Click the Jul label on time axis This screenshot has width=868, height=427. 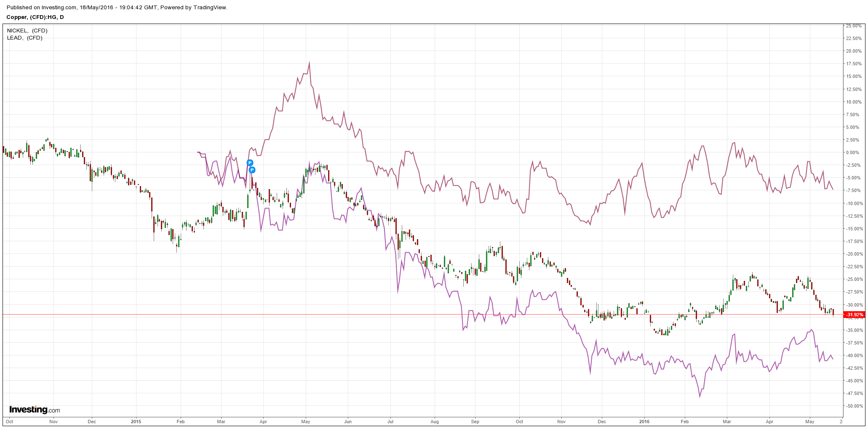390,422
